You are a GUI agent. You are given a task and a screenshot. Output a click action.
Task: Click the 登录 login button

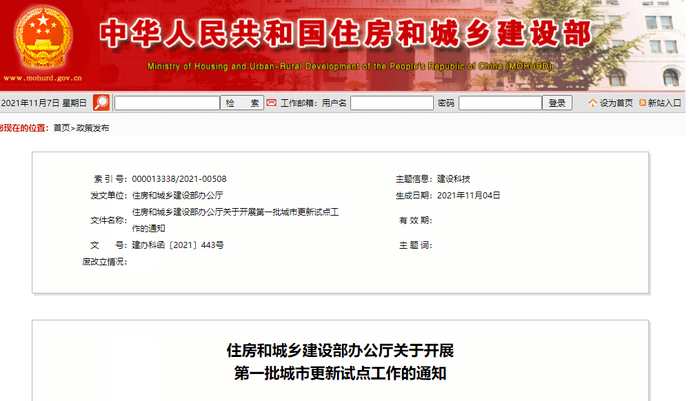tap(557, 103)
